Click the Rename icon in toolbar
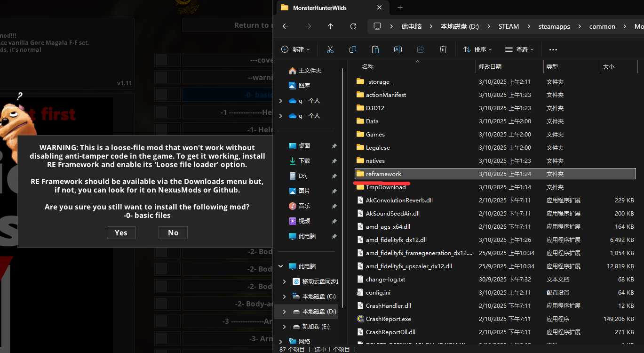 [398, 49]
